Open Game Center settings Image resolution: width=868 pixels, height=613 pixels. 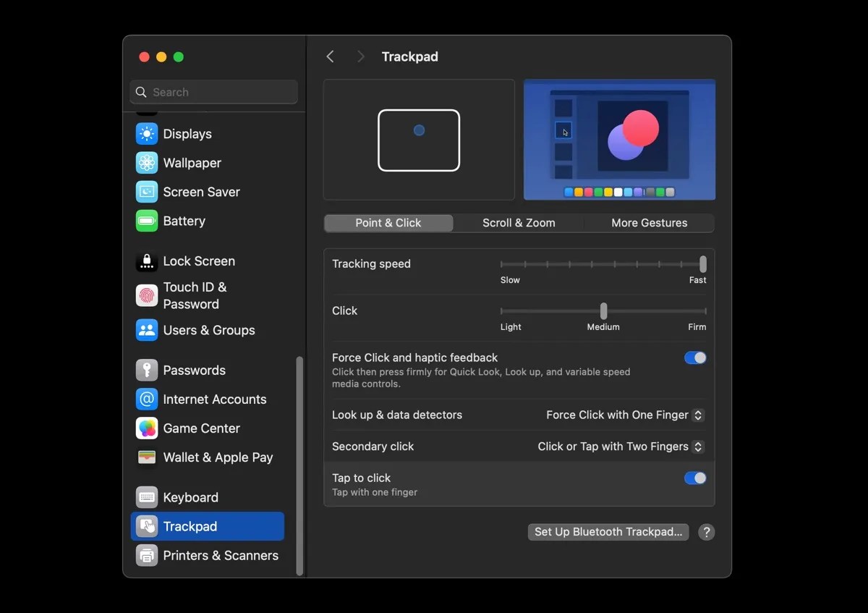coord(146,428)
